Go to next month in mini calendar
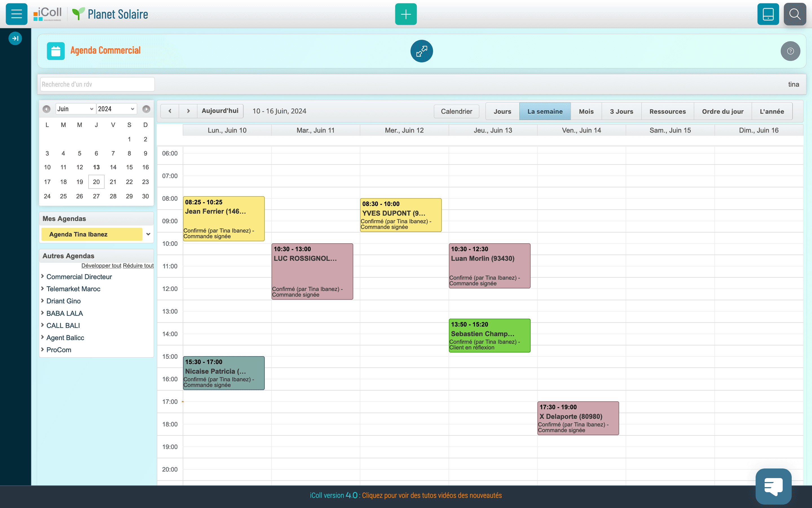Screen dimensions: 812x508 146,109
